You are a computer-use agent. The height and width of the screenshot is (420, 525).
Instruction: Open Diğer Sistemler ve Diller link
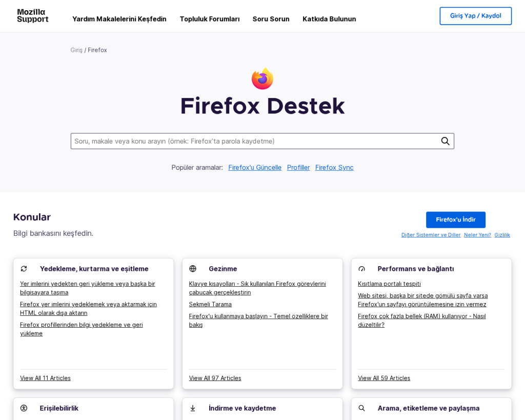click(x=431, y=235)
